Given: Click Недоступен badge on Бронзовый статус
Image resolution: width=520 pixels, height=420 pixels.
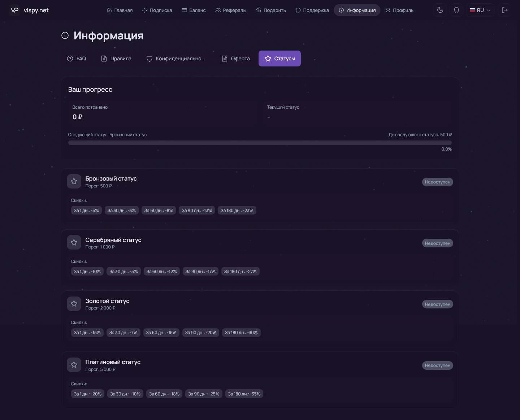Looking at the screenshot, I should point(438,182).
